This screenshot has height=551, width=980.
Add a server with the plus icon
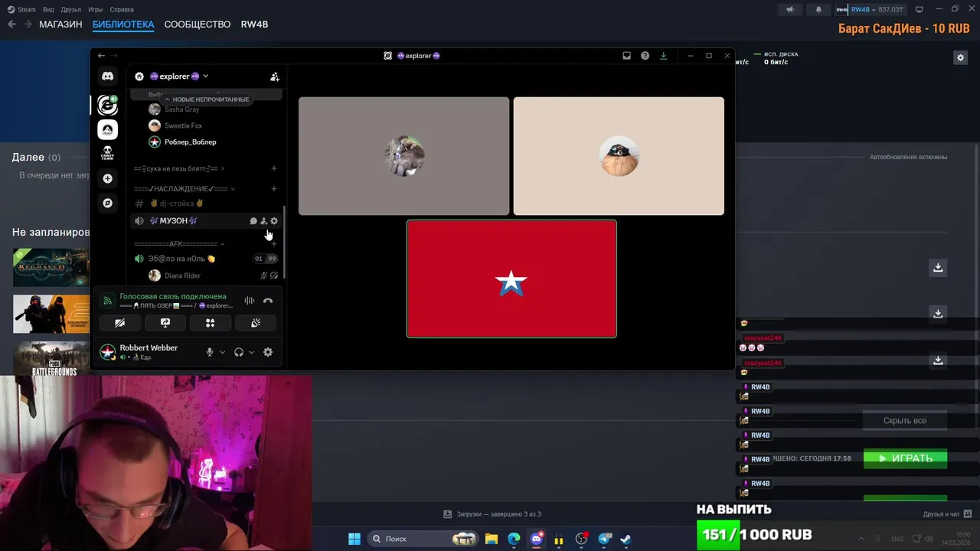[108, 178]
